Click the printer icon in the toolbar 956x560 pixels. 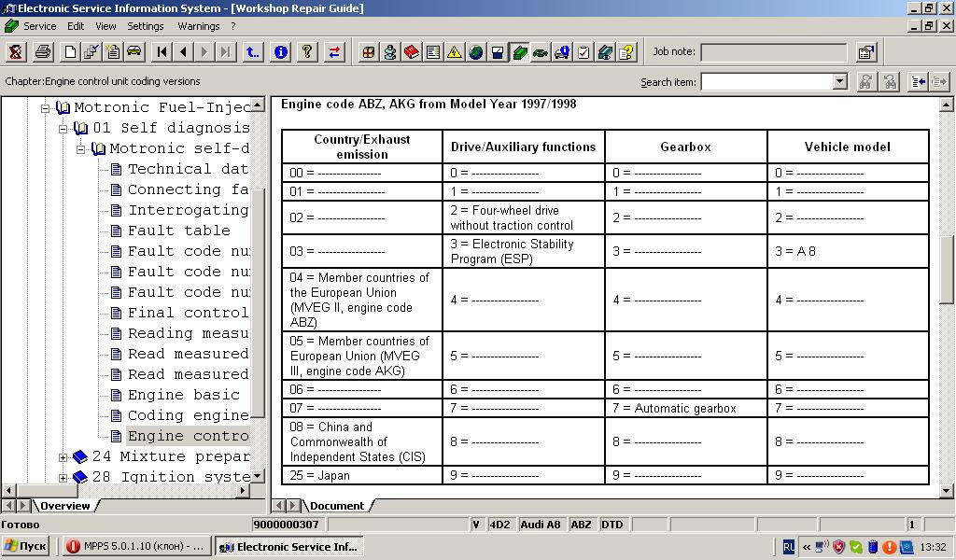[42, 52]
